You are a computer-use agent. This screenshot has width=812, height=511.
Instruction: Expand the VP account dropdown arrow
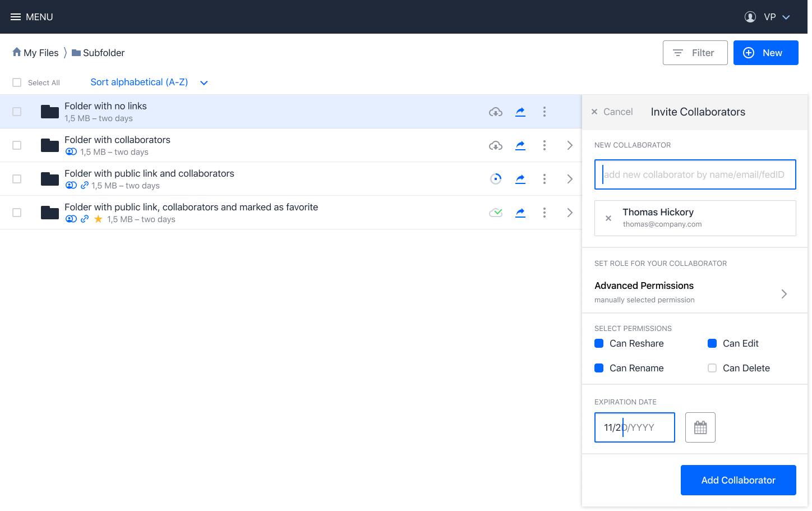786,17
